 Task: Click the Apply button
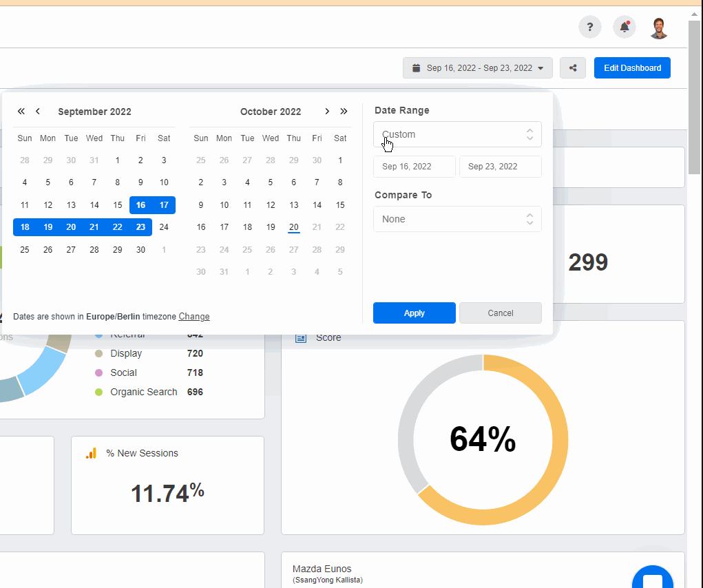(x=414, y=313)
